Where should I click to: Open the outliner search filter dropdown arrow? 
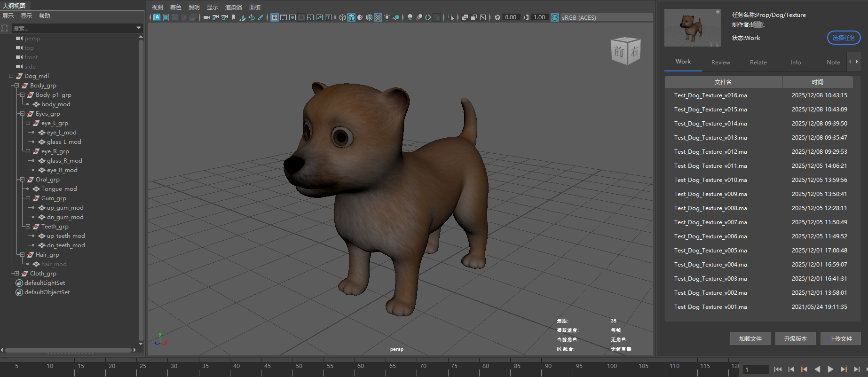click(x=139, y=28)
